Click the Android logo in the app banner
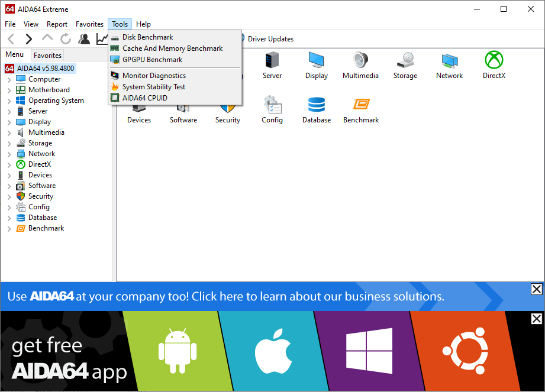This screenshot has height=392, width=545. click(x=178, y=351)
